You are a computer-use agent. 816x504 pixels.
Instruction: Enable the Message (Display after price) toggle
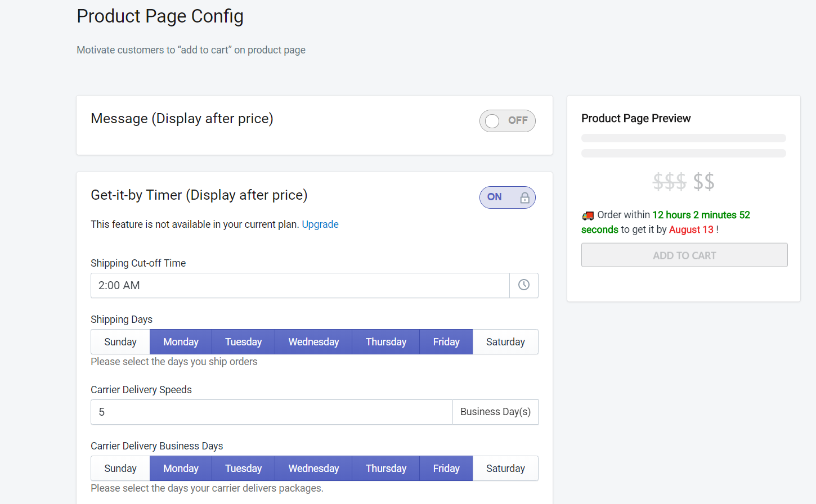(507, 121)
